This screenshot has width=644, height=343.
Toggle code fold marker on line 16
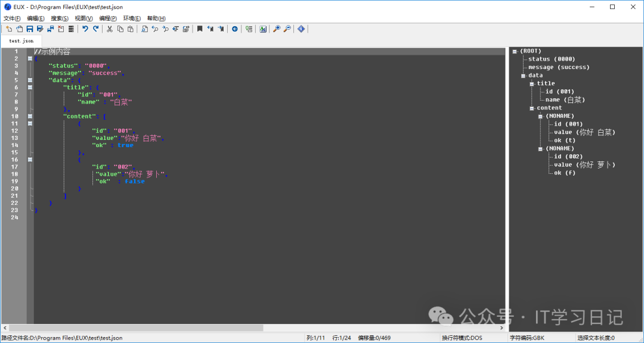click(30, 160)
